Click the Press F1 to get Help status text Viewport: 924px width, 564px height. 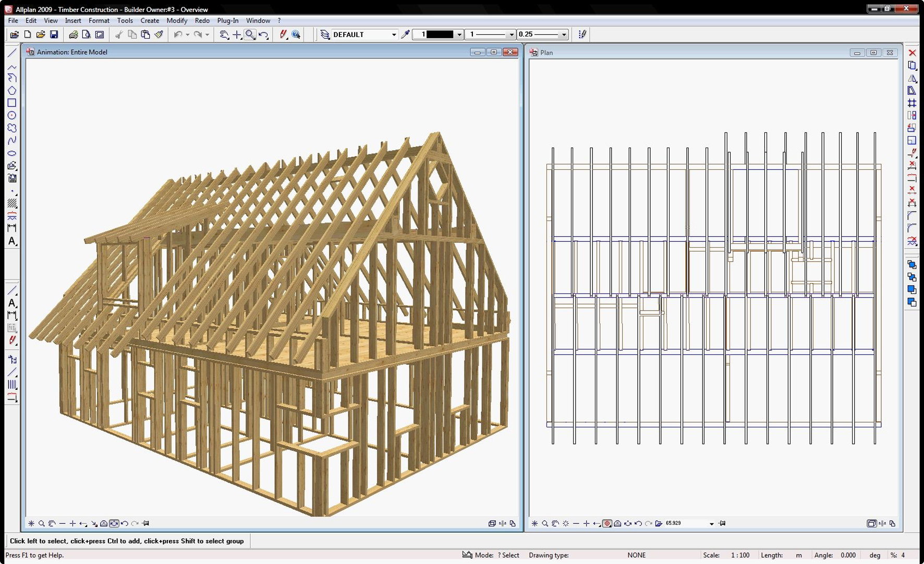35,555
